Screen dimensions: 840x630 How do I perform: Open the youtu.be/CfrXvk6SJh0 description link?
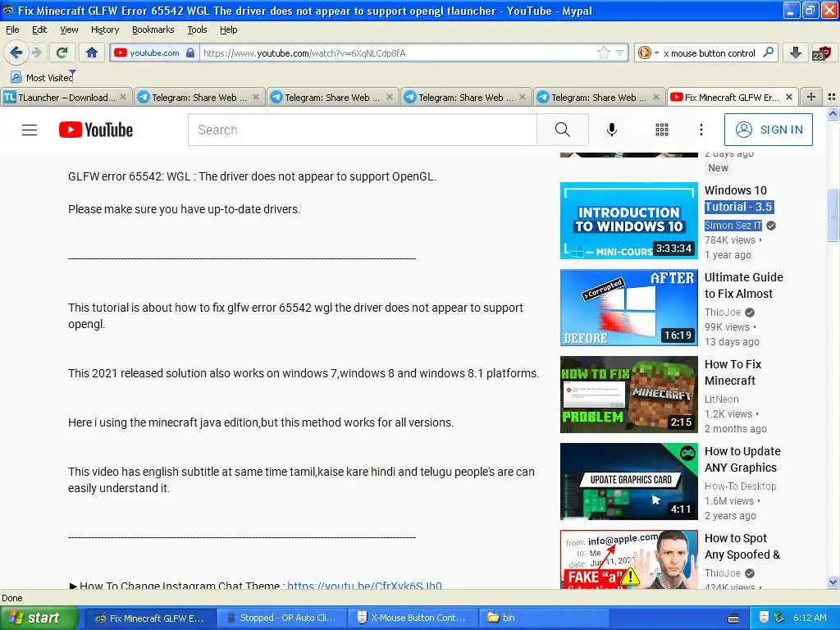364,585
